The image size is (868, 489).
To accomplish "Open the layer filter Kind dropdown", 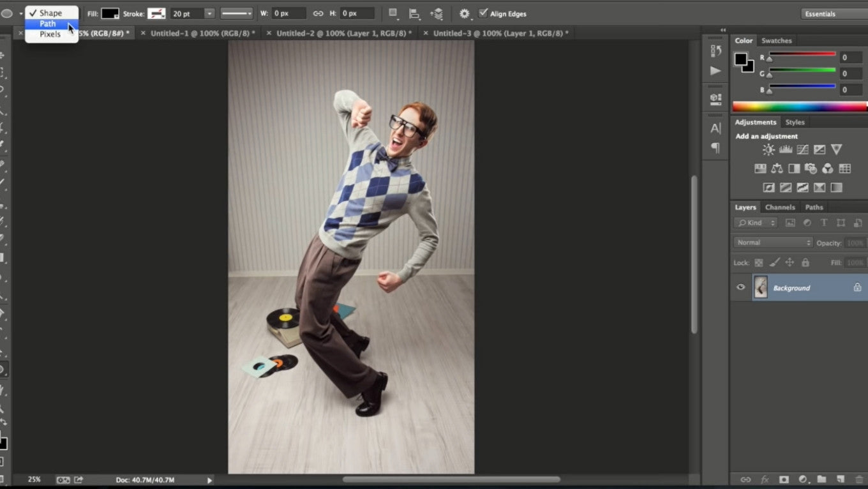I will click(x=756, y=223).
